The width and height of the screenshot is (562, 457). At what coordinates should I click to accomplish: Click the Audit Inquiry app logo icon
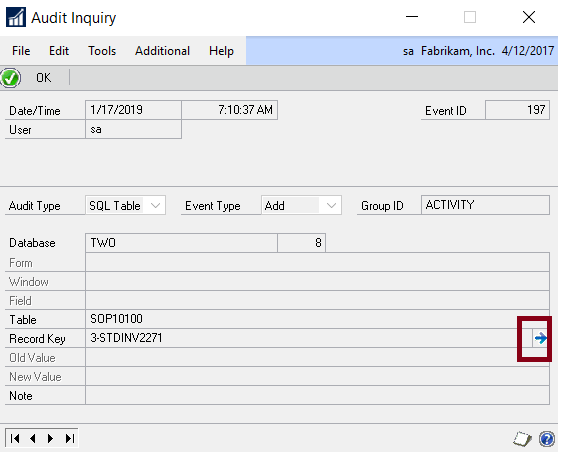pos(16,17)
